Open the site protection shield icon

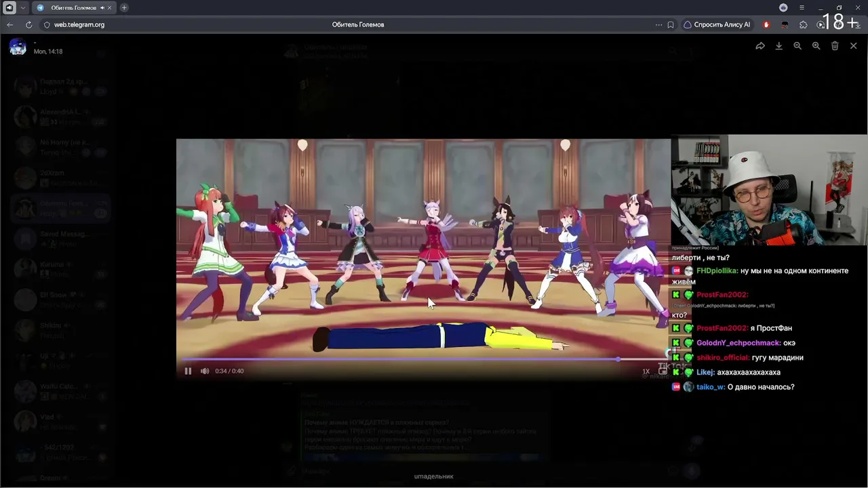click(47, 24)
